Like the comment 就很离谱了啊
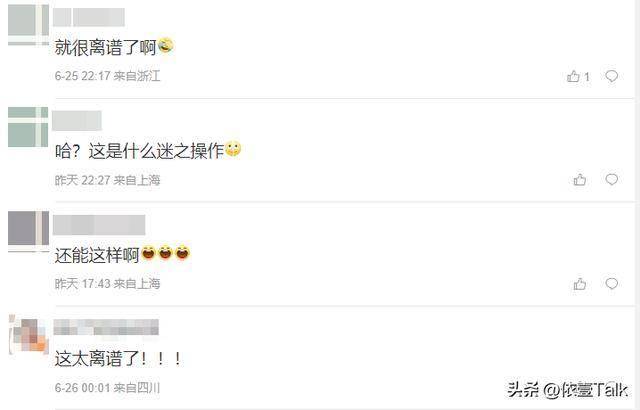 573,76
